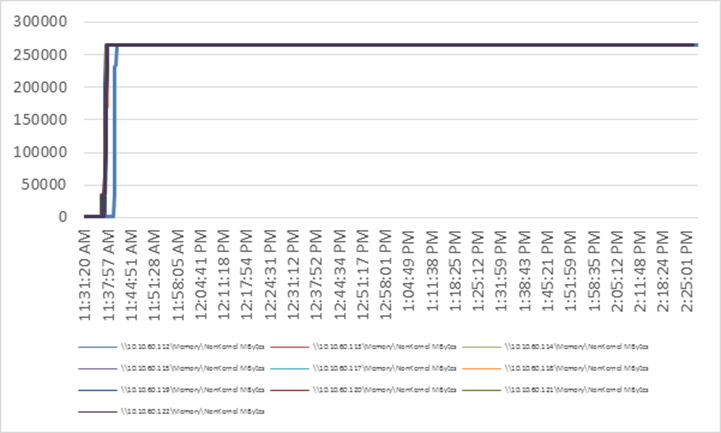Click the 1:25:12 PM time label
721x433 pixels.
478,271
